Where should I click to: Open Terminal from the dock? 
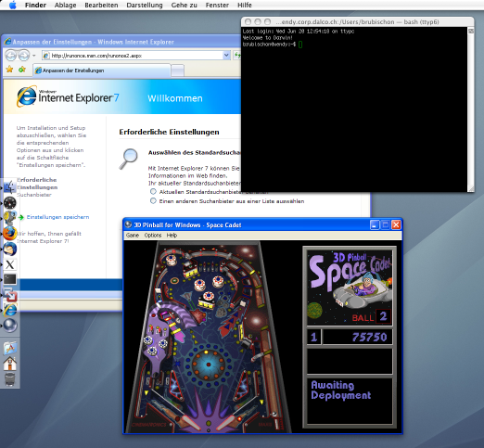tap(10, 279)
